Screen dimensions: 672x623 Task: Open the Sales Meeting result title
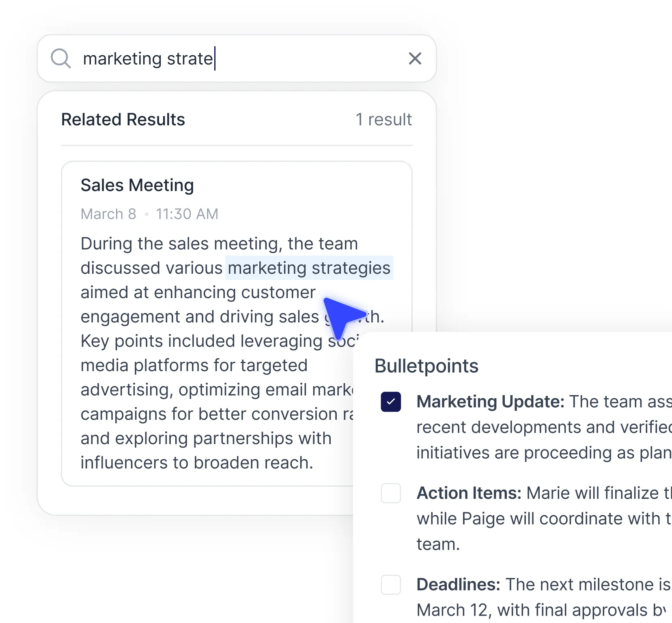(x=137, y=185)
